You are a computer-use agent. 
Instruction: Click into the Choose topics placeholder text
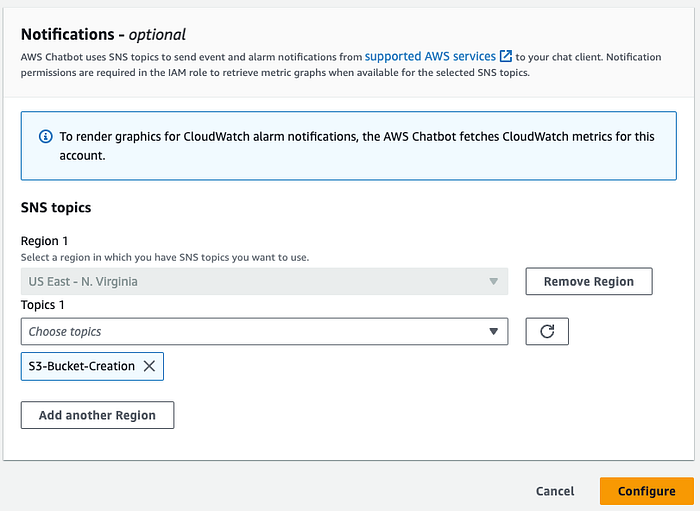tap(65, 332)
